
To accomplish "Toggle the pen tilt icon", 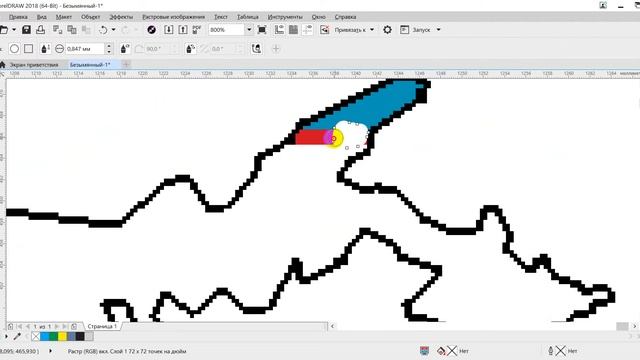I will (125, 49).
